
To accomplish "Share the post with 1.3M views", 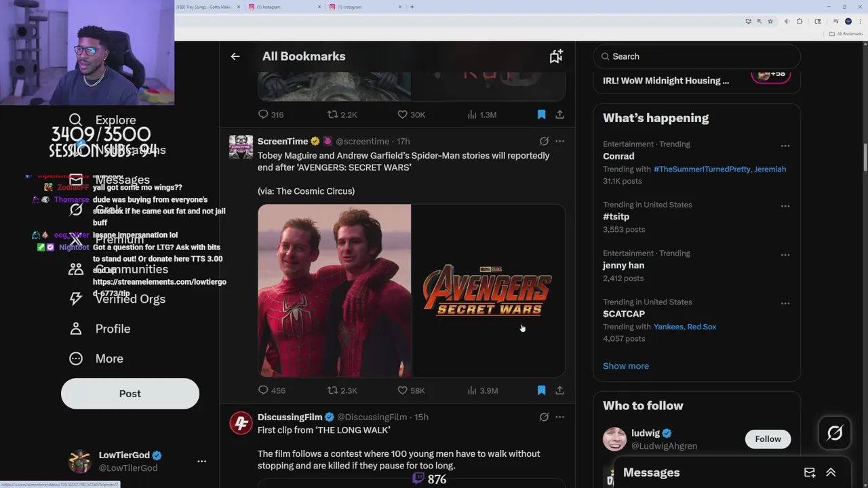I will click(559, 115).
